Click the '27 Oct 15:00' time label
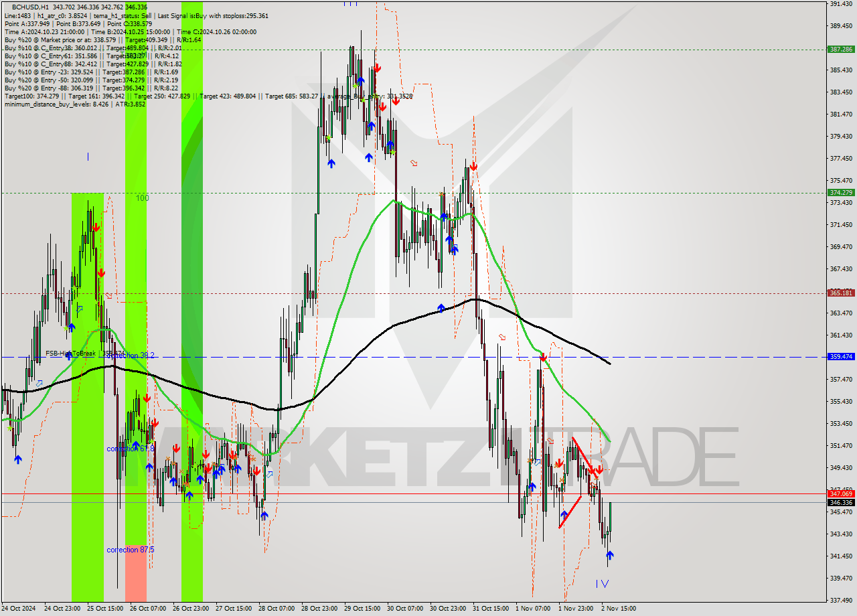 tap(234, 609)
